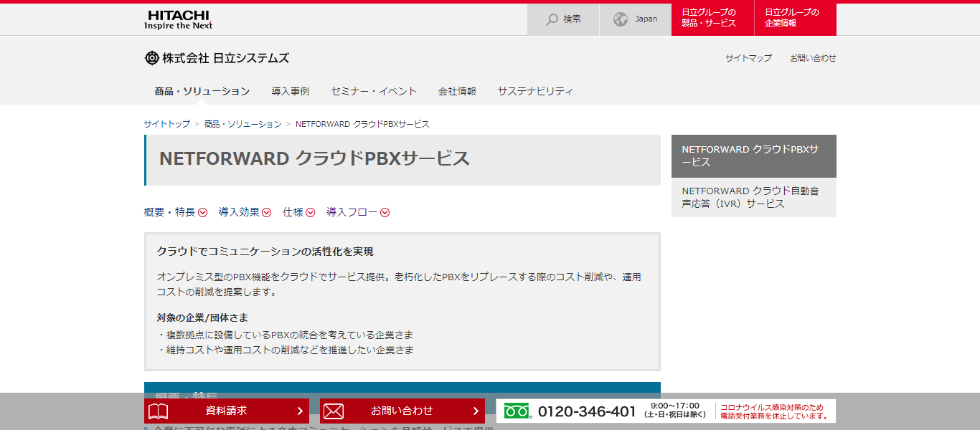
Task: Go to 商品・ソリューション breadcrumb link
Action: point(243,124)
